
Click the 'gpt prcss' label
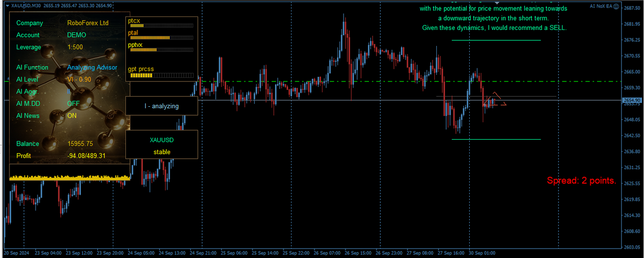tap(141, 69)
